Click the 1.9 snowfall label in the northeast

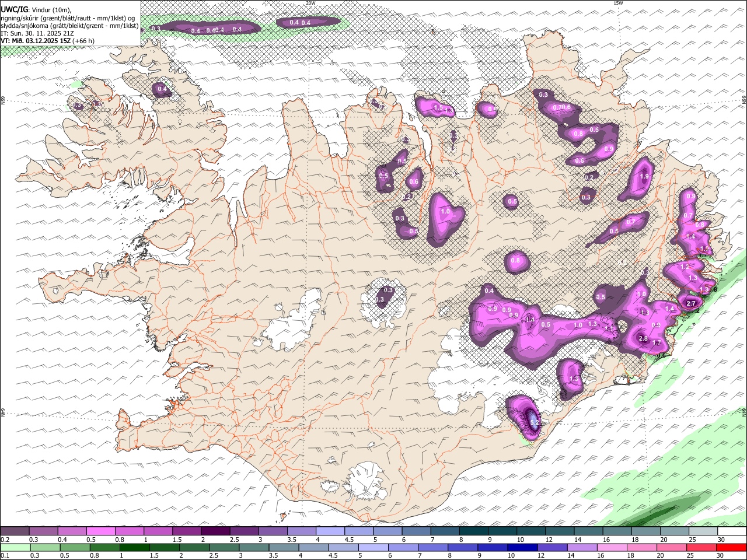(x=644, y=176)
